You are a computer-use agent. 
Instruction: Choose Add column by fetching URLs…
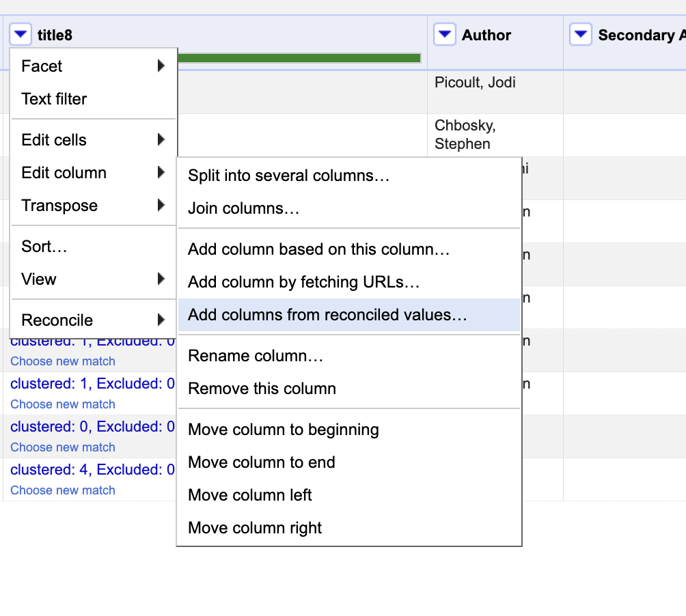(303, 282)
